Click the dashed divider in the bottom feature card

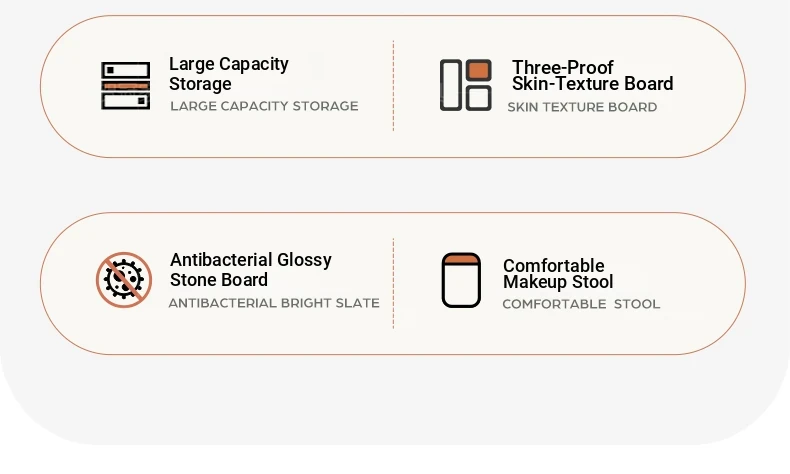coord(393,283)
